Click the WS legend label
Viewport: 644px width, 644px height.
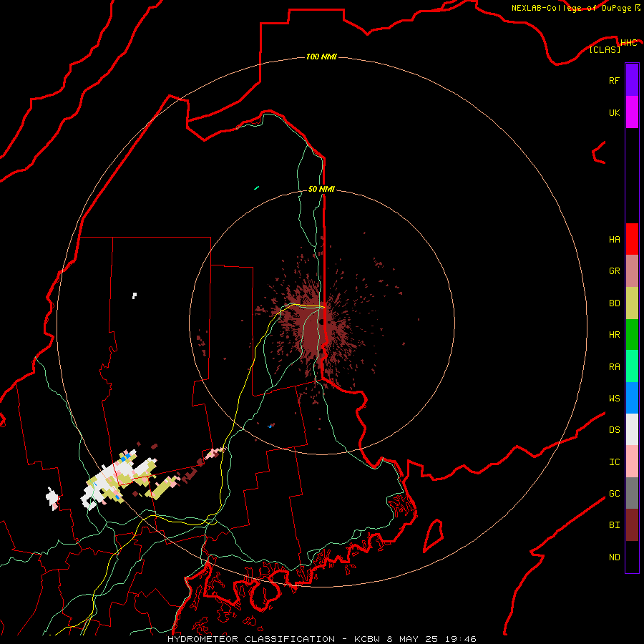(x=614, y=398)
